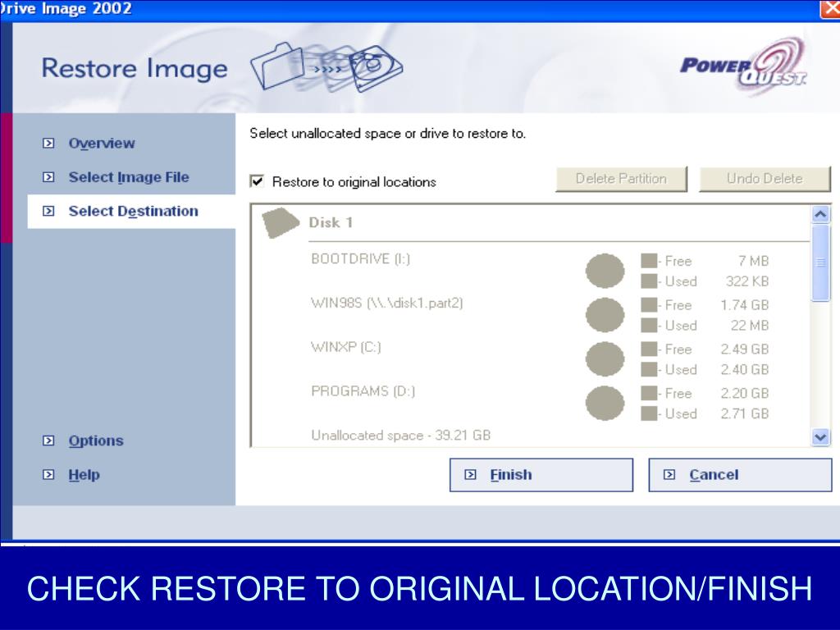Click the arrow icon inside the Cancel button
The height and width of the screenshot is (630, 840).
click(669, 474)
